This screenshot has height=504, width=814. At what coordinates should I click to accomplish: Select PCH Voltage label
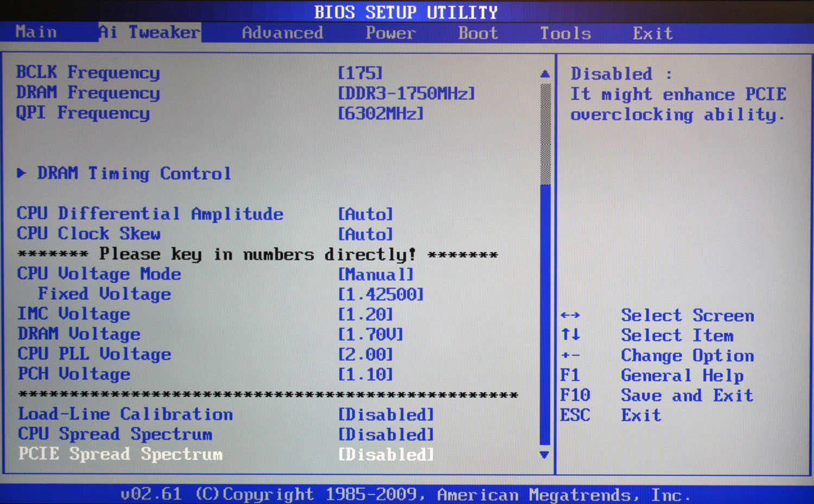click(74, 374)
